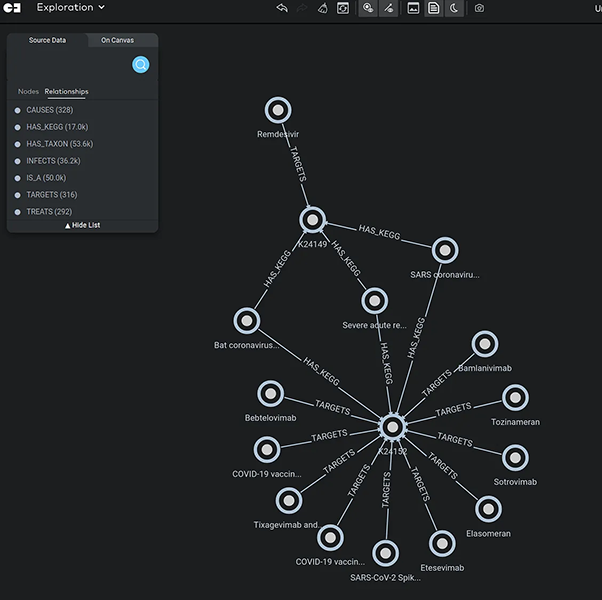Select the Tozinameran node
This screenshot has height=600, width=602.
[515, 397]
